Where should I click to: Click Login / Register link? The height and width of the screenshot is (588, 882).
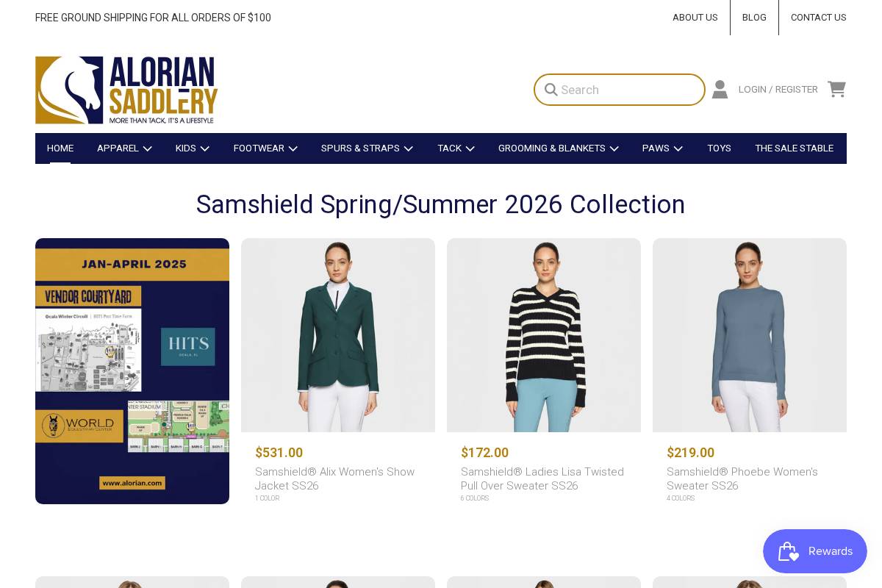pos(778,90)
